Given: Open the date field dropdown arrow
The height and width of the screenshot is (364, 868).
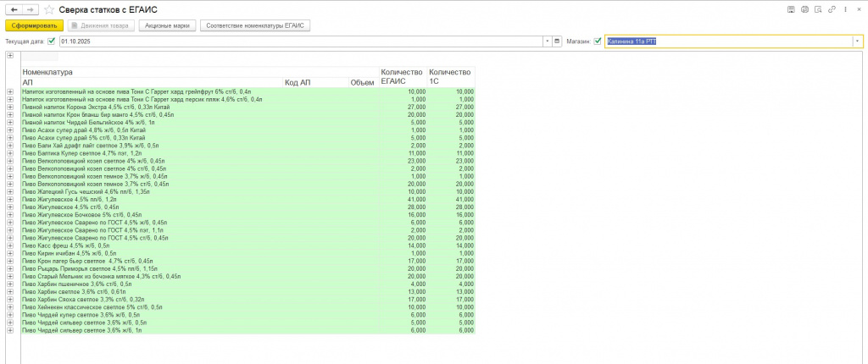Looking at the screenshot, I should click(x=548, y=41).
